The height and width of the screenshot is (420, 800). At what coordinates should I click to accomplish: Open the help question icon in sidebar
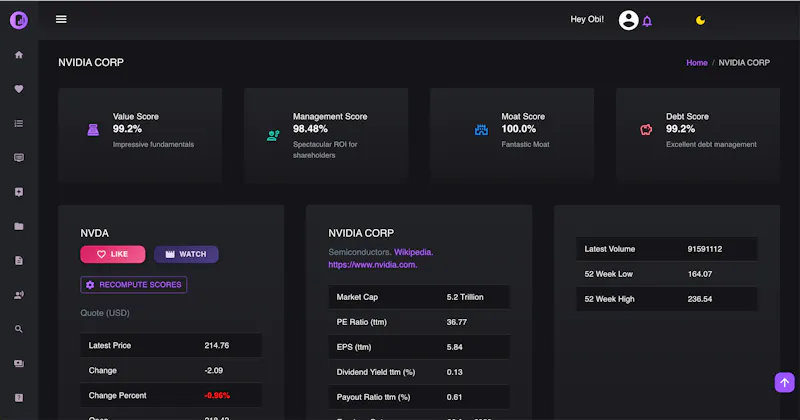tap(19, 398)
